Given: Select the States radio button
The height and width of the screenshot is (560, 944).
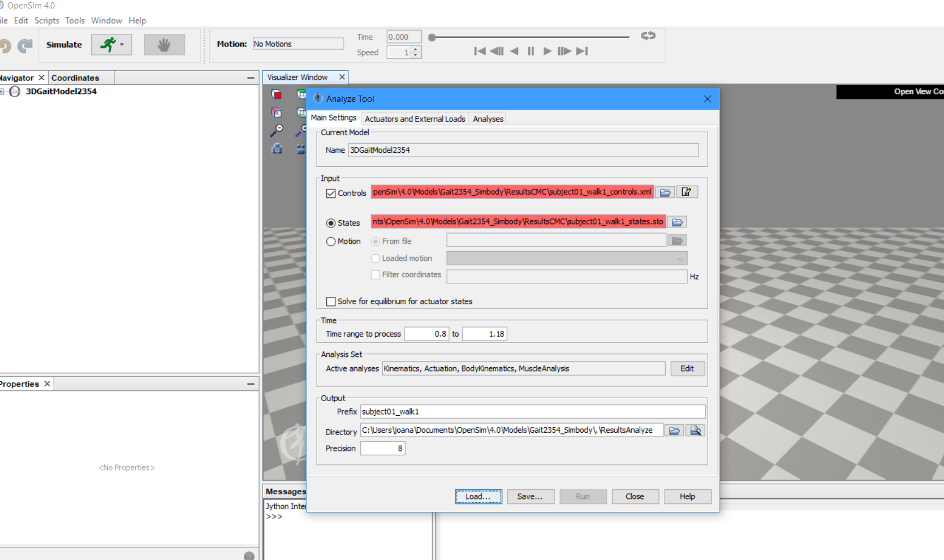Looking at the screenshot, I should (x=331, y=223).
